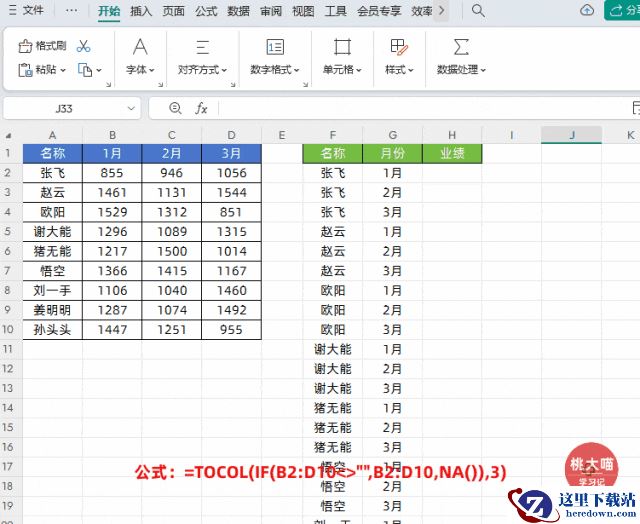Open the Copy icon dropdown arrow
Viewport: 640px width, 524px height.
point(99,70)
